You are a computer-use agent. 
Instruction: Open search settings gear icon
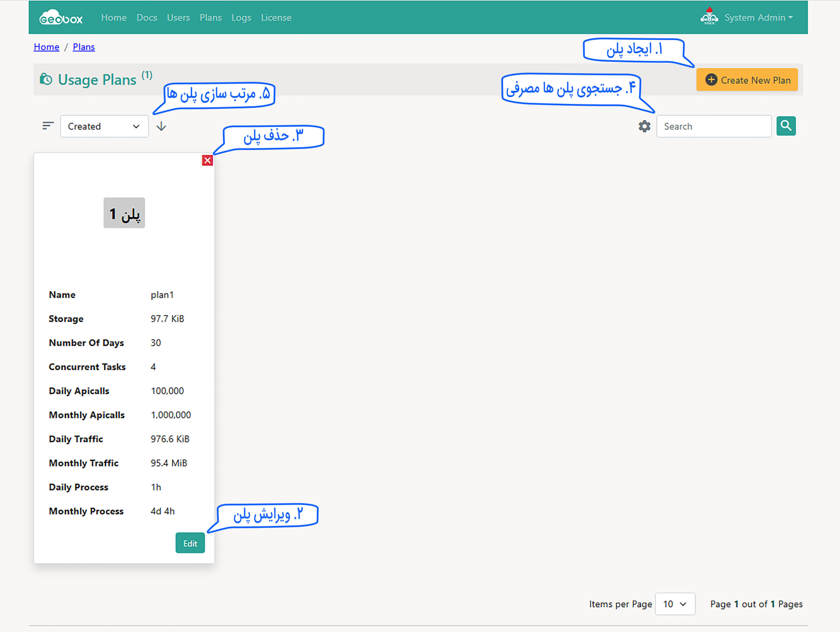pos(644,126)
